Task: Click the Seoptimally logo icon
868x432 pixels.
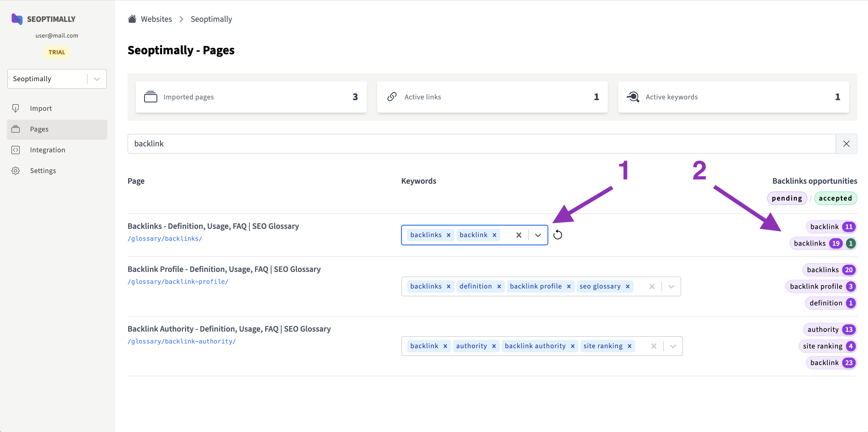Action: 17,19
